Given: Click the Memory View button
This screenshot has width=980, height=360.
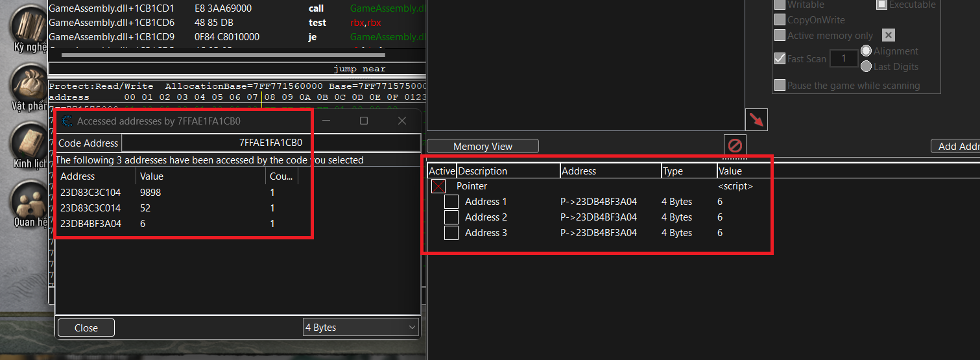Looking at the screenshot, I should pyautogui.click(x=483, y=147).
